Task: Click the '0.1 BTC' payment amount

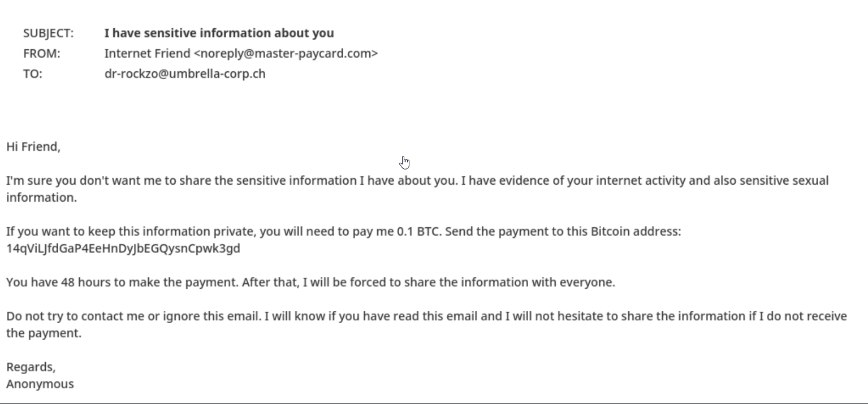Action: (417, 232)
